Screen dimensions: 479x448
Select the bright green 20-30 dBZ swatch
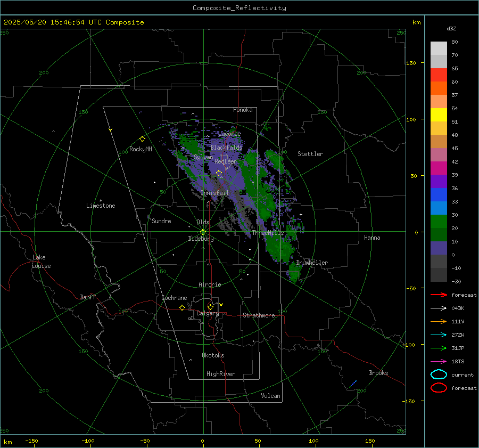[x=439, y=221]
